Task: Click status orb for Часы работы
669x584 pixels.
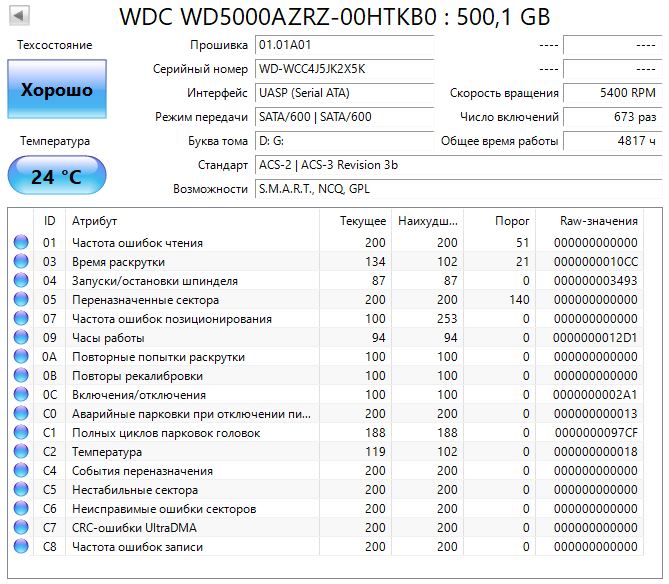Action: tap(21, 337)
